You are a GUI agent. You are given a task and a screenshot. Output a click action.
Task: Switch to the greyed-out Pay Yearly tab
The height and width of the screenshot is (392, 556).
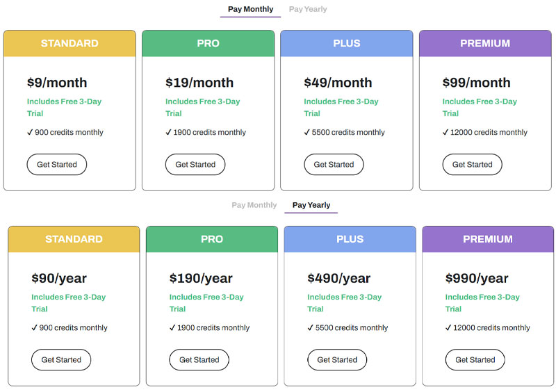point(308,10)
